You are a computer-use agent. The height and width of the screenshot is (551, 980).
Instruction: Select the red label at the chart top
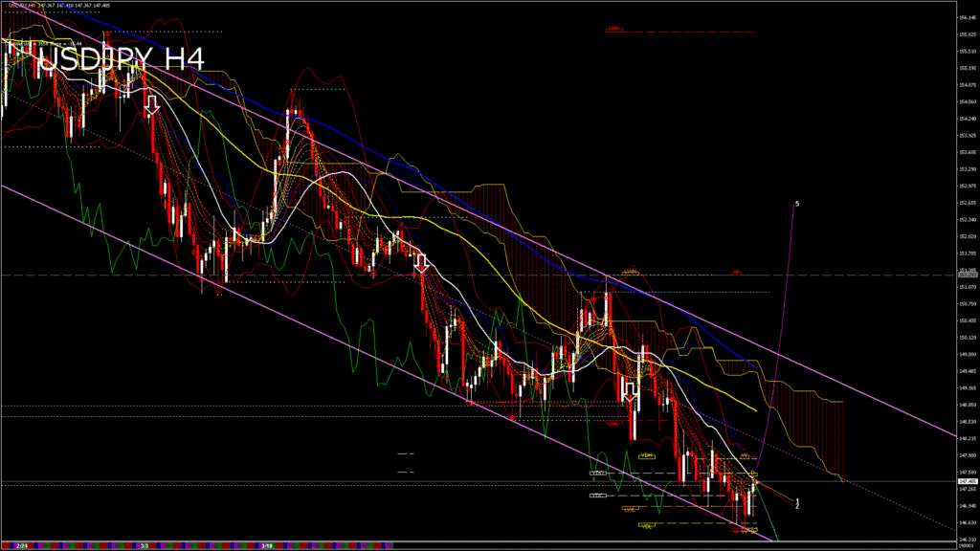click(614, 29)
